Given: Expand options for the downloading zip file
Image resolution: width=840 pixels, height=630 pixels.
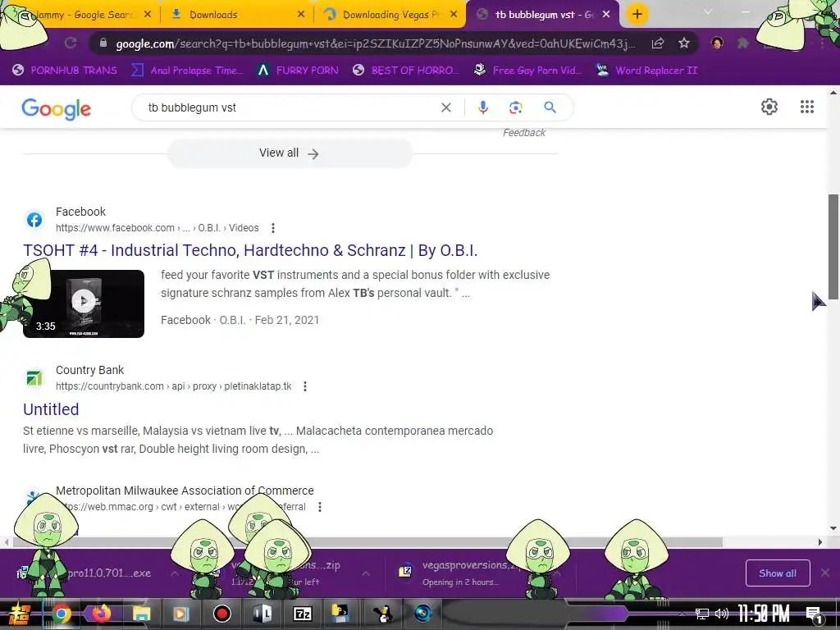Looking at the screenshot, I should 365,573.
